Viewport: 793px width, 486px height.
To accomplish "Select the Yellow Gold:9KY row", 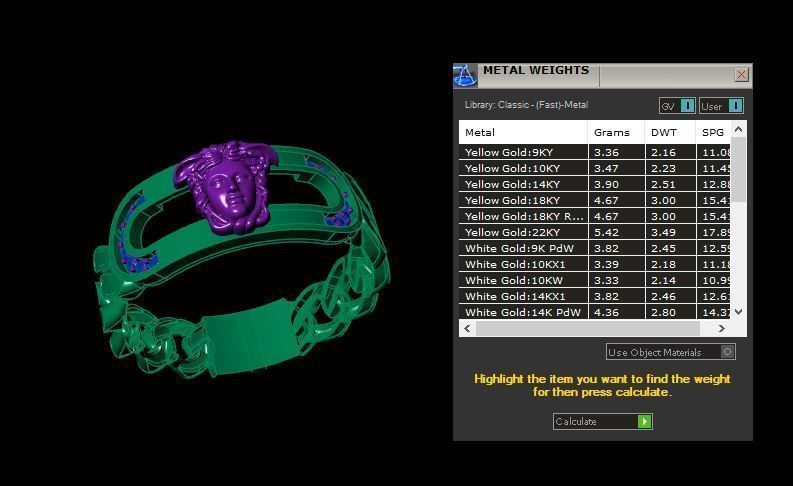I will point(595,152).
